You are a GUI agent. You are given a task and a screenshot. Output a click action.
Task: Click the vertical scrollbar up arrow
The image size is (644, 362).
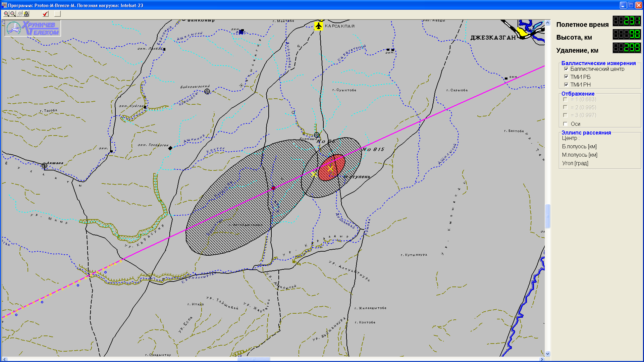click(547, 23)
